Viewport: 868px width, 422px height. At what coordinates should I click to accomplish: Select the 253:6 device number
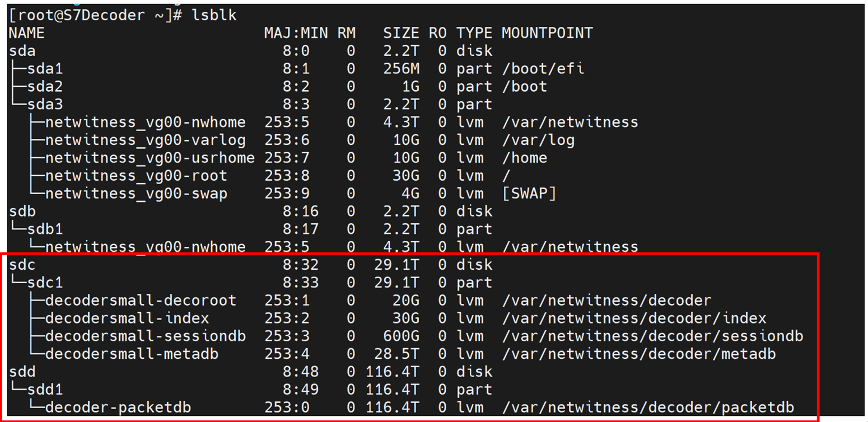point(287,140)
